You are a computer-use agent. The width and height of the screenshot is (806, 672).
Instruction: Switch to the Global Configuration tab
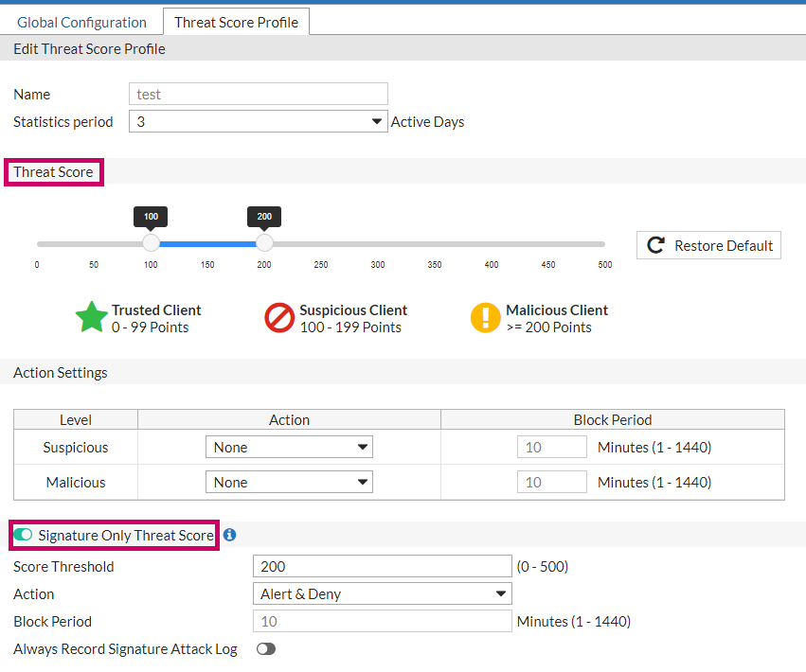[81, 21]
